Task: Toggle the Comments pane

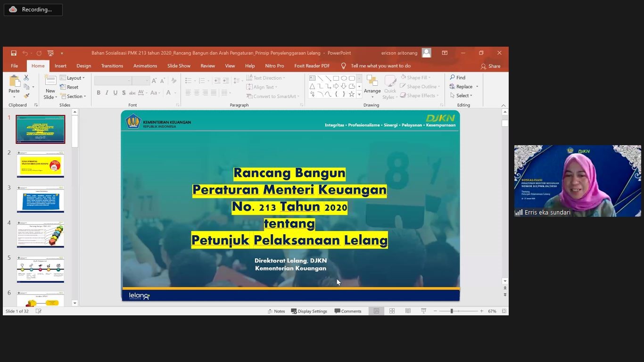Action: [348, 311]
